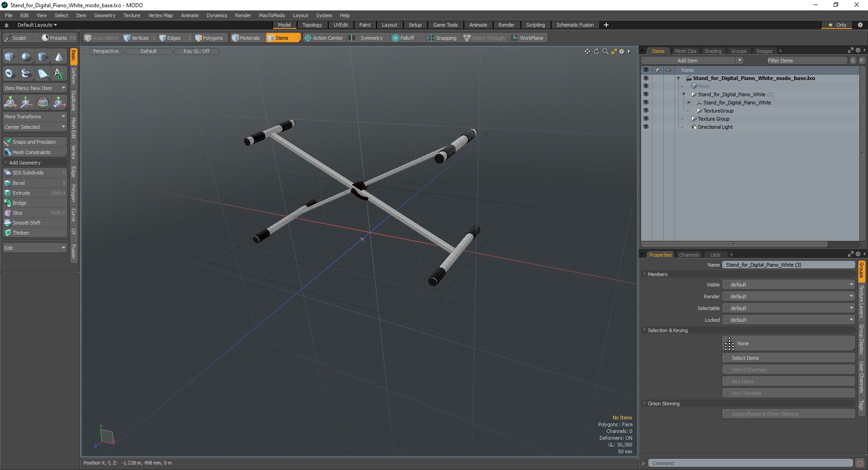
Task: Toggle visibility of the scene root item
Action: click(x=646, y=78)
